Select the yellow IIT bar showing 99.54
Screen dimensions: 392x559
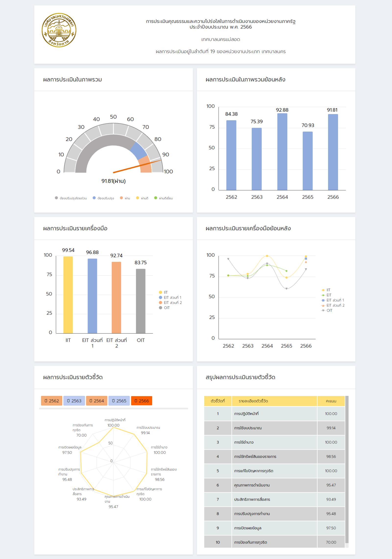[x=68, y=295]
